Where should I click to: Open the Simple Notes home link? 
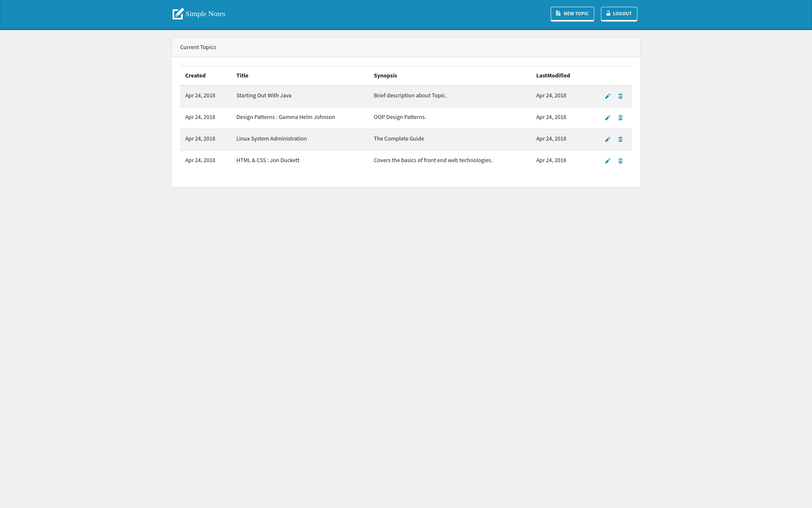tap(205, 14)
